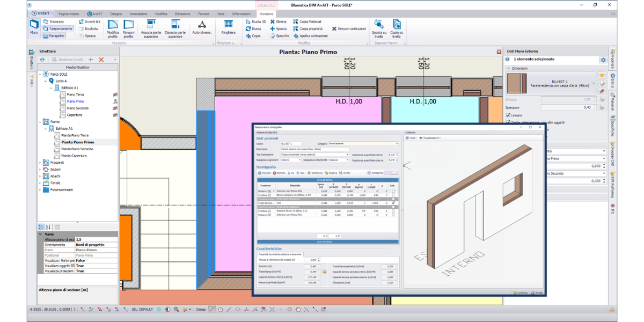644x322 pixels.
Task: Toggle visibility of Piano Terra level
Action: 115,94
